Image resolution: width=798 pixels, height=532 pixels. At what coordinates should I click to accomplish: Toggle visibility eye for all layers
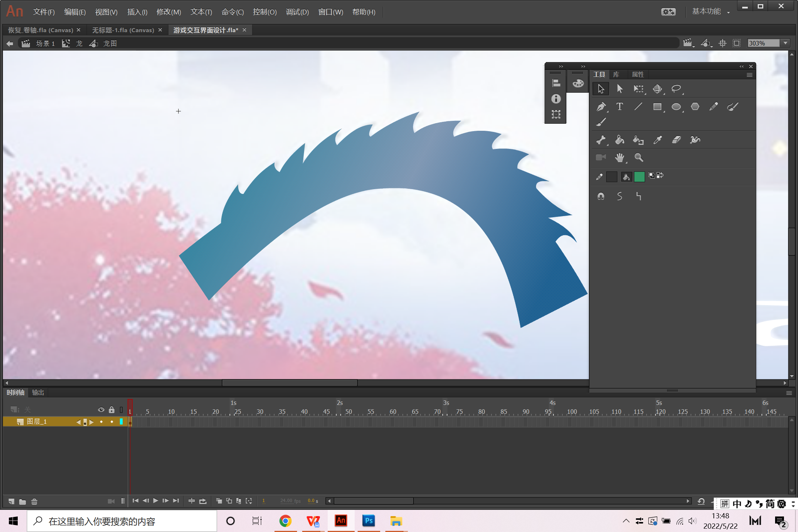(x=101, y=409)
